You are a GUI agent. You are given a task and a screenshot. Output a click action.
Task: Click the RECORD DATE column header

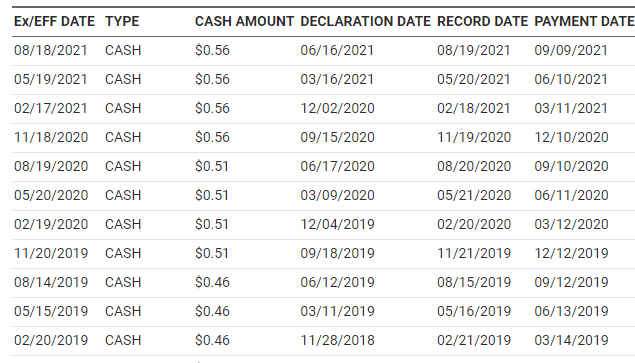tap(482, 21)
